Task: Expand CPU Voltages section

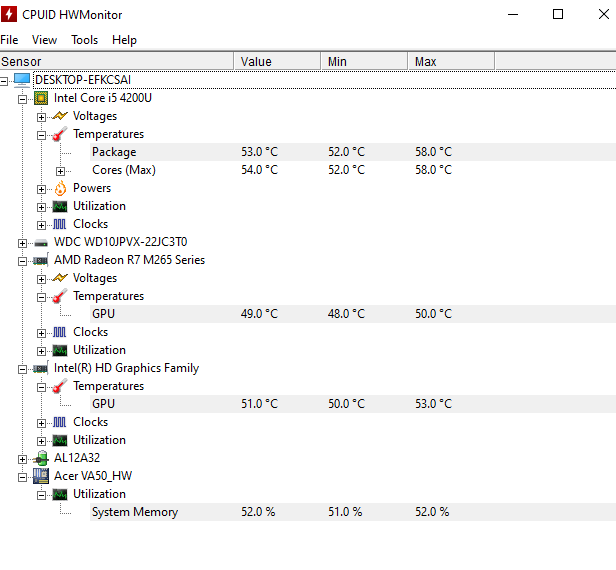Action: click(x=41, y=116)
